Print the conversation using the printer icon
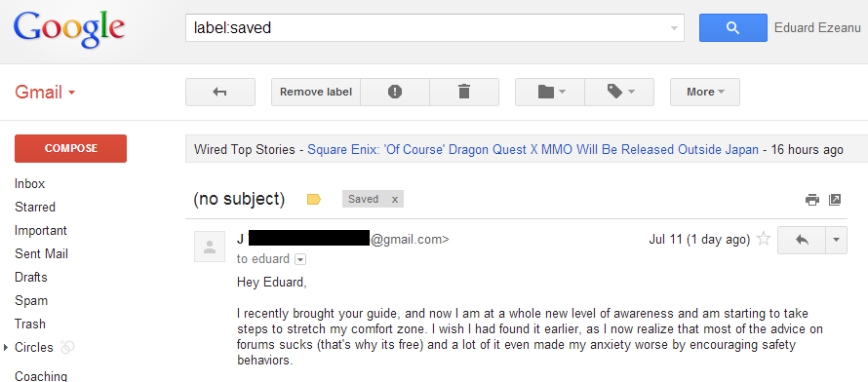Viewport: 868px width, 382px height. coord(812,200)
